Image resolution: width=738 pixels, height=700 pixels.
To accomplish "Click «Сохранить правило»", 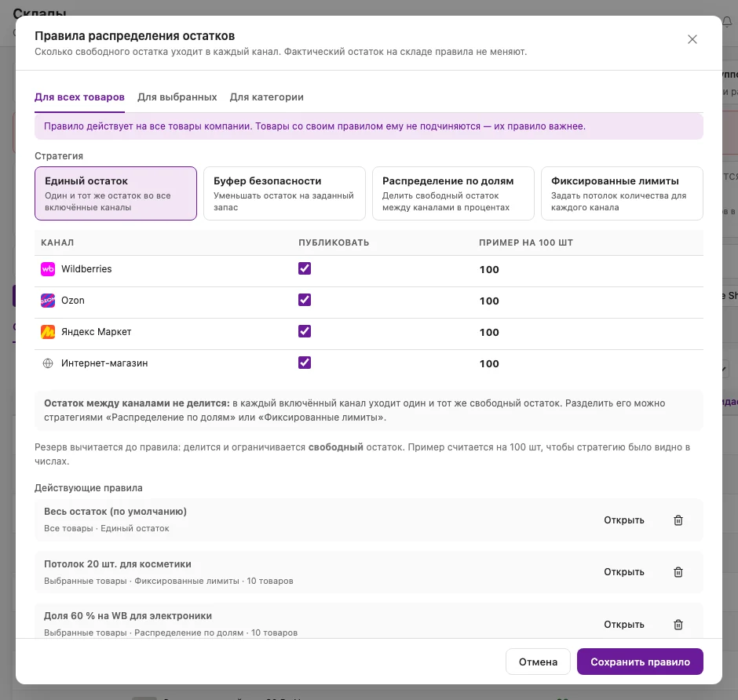I will click(640, 662).
